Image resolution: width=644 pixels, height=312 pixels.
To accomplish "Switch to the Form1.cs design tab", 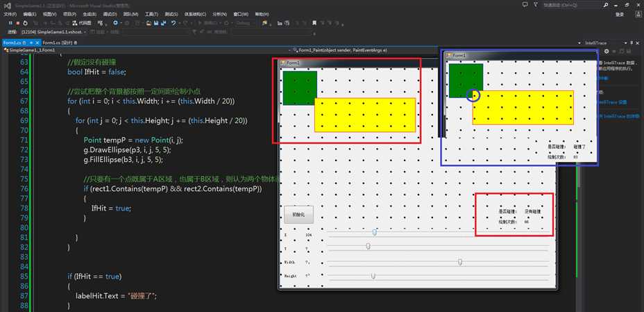I will point(60,43).
